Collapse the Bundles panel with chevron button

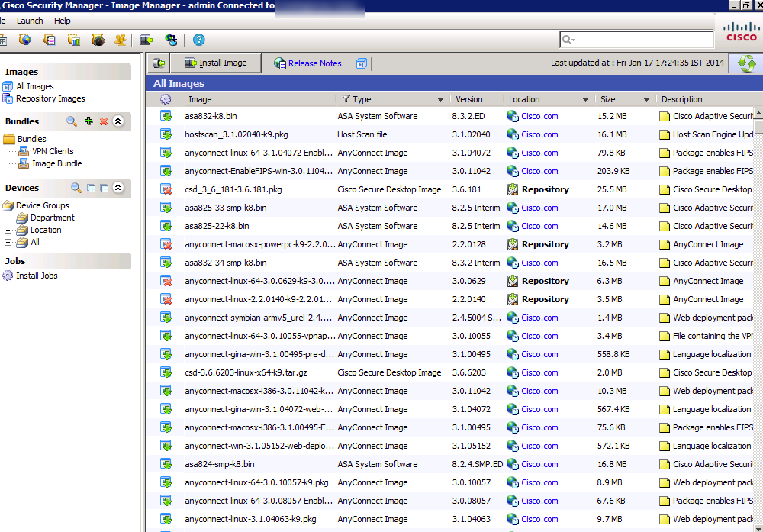tap(118, 121)
